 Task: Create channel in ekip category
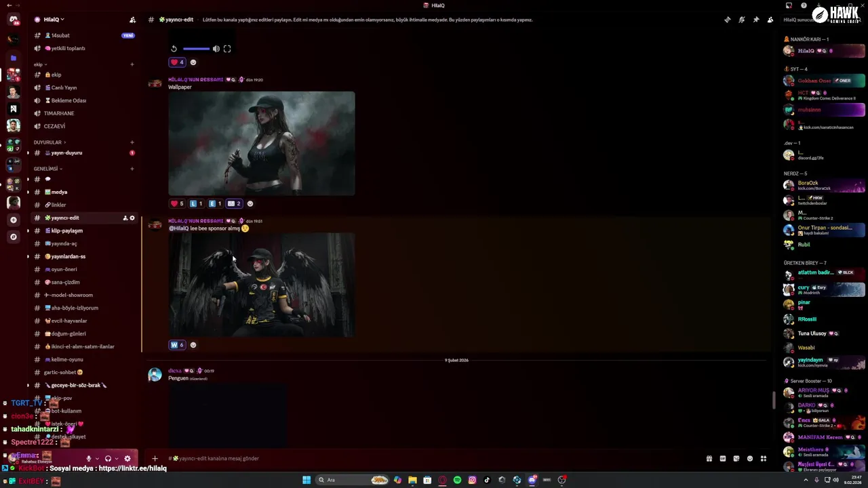[132, 64]
